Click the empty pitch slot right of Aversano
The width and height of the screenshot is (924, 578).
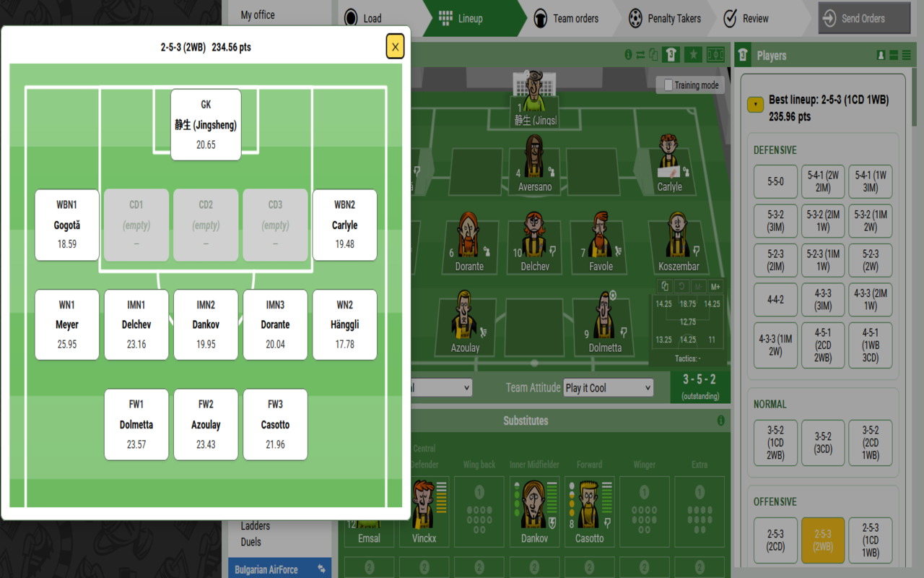(592, 172)
